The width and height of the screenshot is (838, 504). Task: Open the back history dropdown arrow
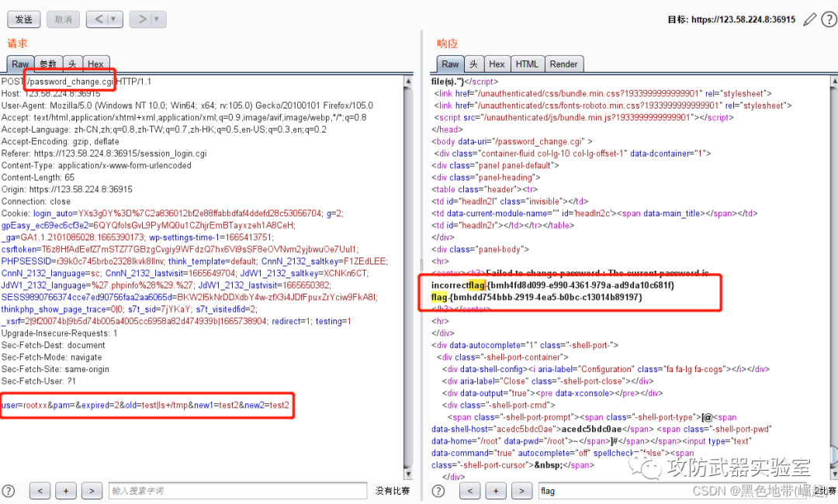click(x=114, y=19)
